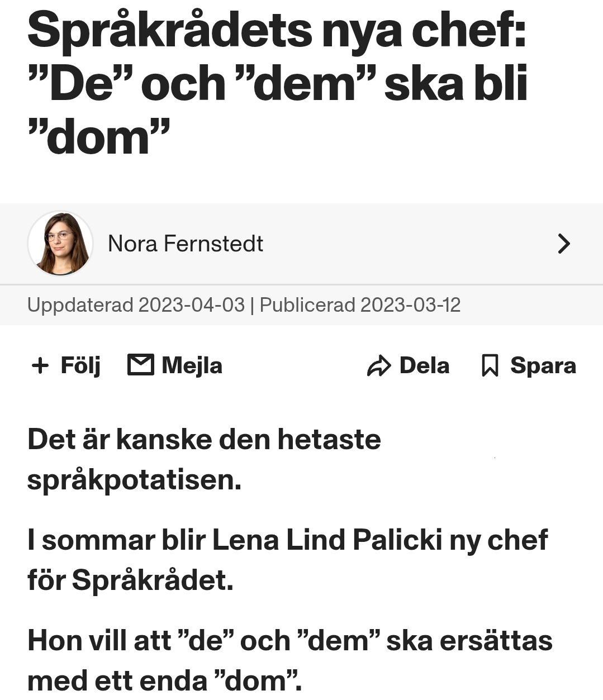The image size is (603, 700).
Task: Save article using Spara label
Action: click(x=543, y=366)
